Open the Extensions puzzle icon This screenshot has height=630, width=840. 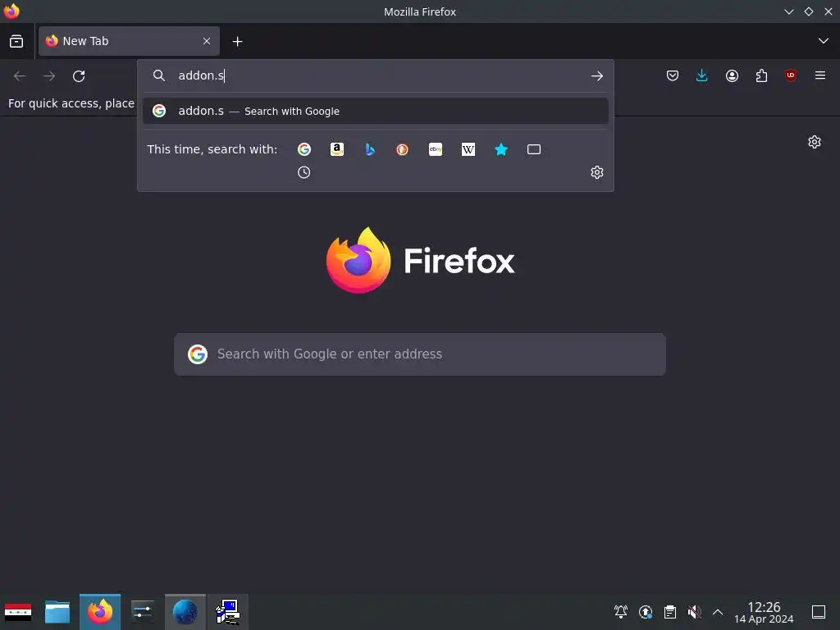[x=761, y=76]
